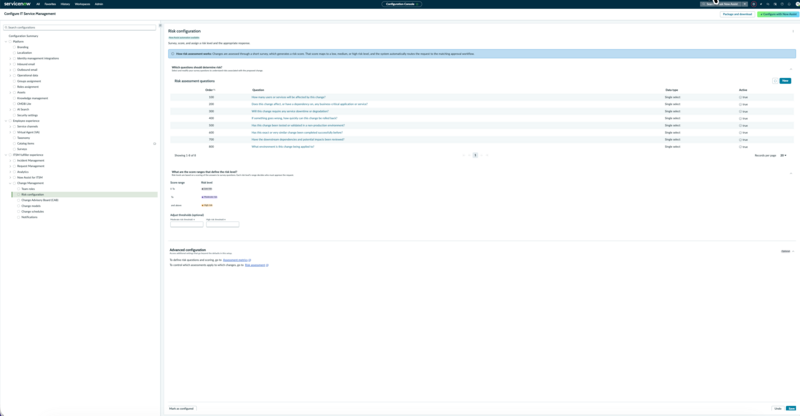Click the Search or ask Now Assist field
Image resolution: width=800 pixels, height=416 pixels.
[x=720, y=4]
